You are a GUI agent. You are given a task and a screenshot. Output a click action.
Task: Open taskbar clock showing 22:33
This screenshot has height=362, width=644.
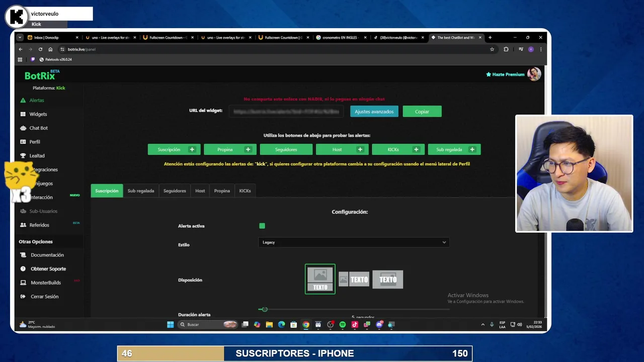point(534,324)
